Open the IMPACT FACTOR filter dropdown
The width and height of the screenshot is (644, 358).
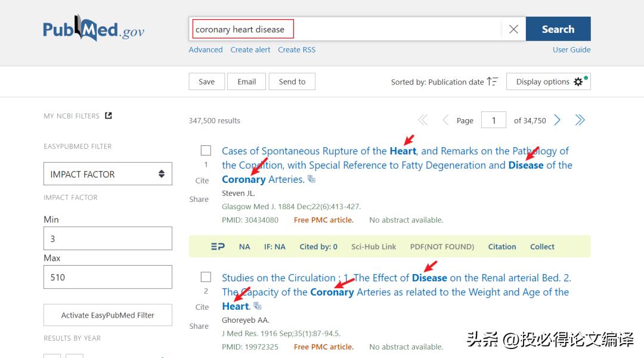pyautogui.click(x=108, y=174)
